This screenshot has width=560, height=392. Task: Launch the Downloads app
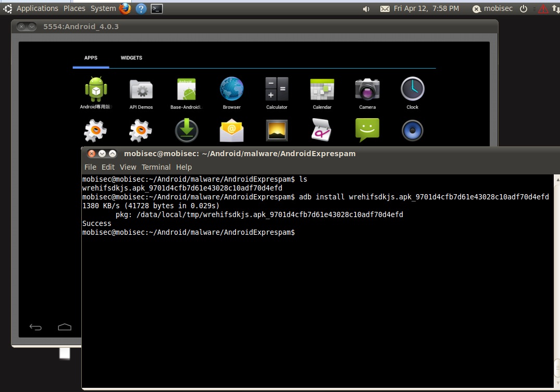click(x=186, y=130)
